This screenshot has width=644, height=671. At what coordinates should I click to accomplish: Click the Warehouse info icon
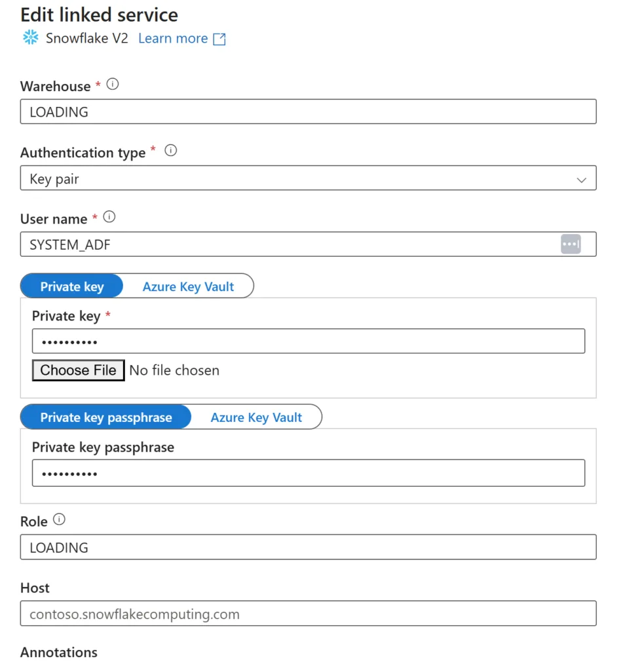pos(113,85)
